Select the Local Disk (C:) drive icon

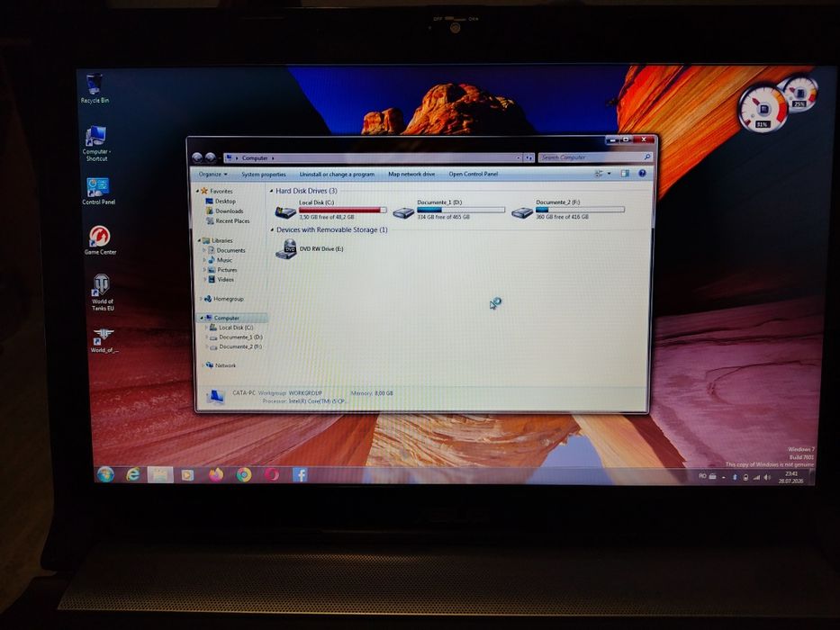click(x=285, y=212)
